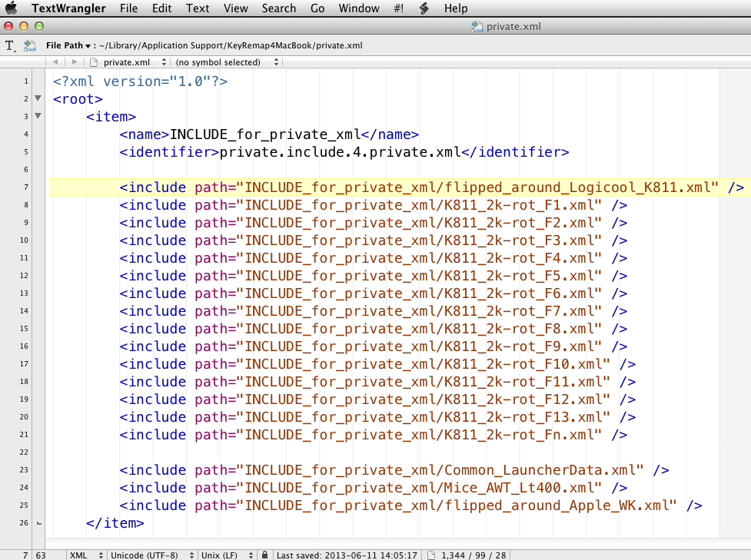Click the private.xml title bar document icon

(477, 26)
